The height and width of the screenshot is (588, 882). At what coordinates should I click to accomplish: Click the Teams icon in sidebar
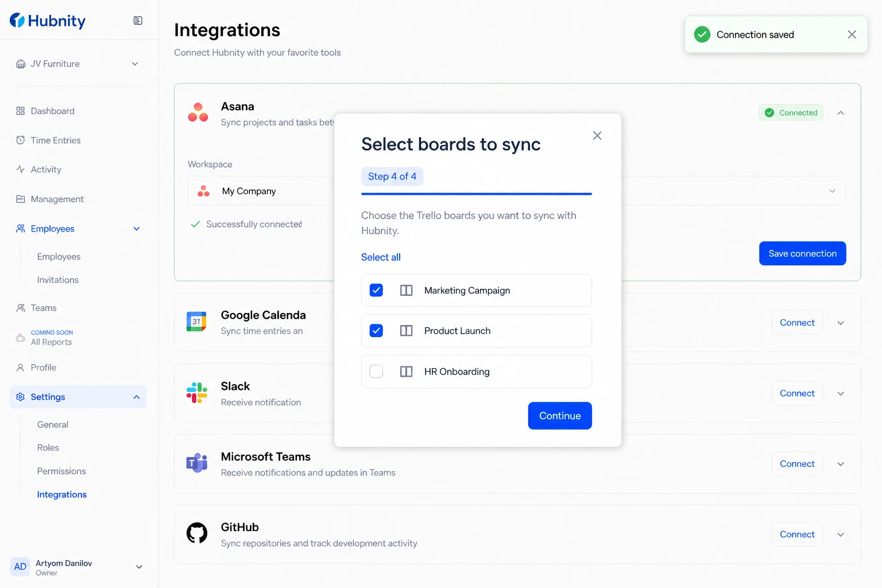[21, 308]
